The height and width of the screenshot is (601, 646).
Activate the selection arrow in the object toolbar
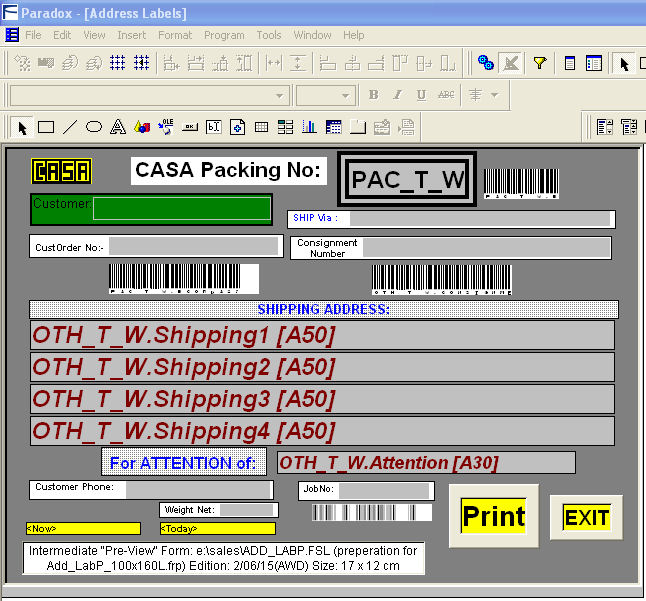[x=22, y=128]
